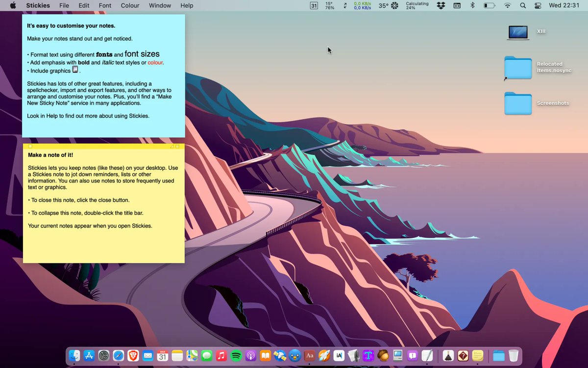Click the close box on the yellow note
This screenshot has height=368, width=588.
(30, 146)
